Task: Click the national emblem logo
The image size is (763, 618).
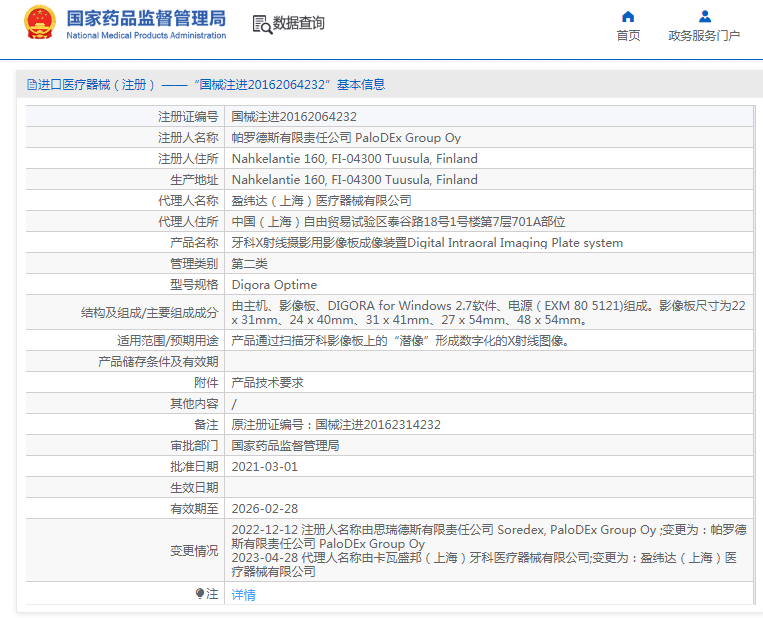Action: pyautogui.click(x=40, y=23)
